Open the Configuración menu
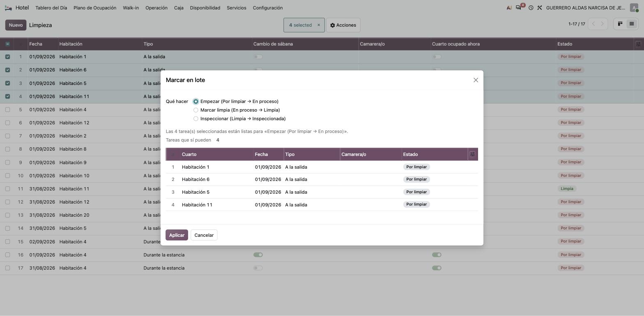Screen dimensions: 644x316 point(268,8)
